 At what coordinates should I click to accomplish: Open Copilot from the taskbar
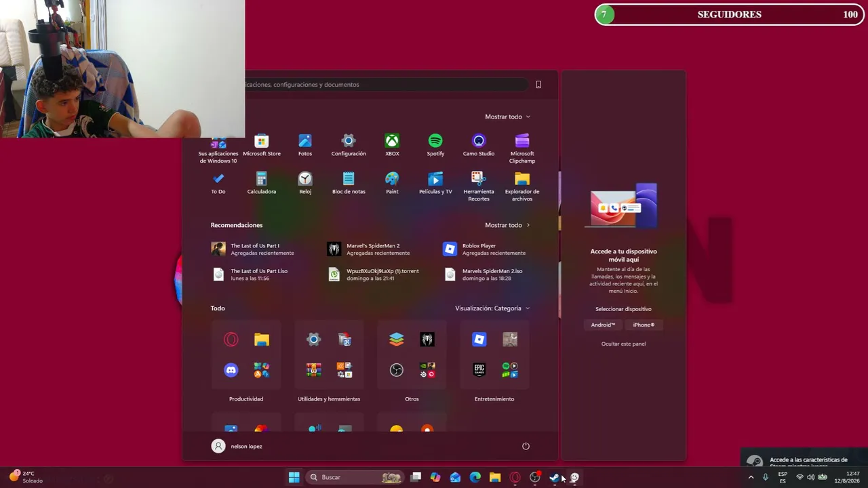tap(435, 477)
